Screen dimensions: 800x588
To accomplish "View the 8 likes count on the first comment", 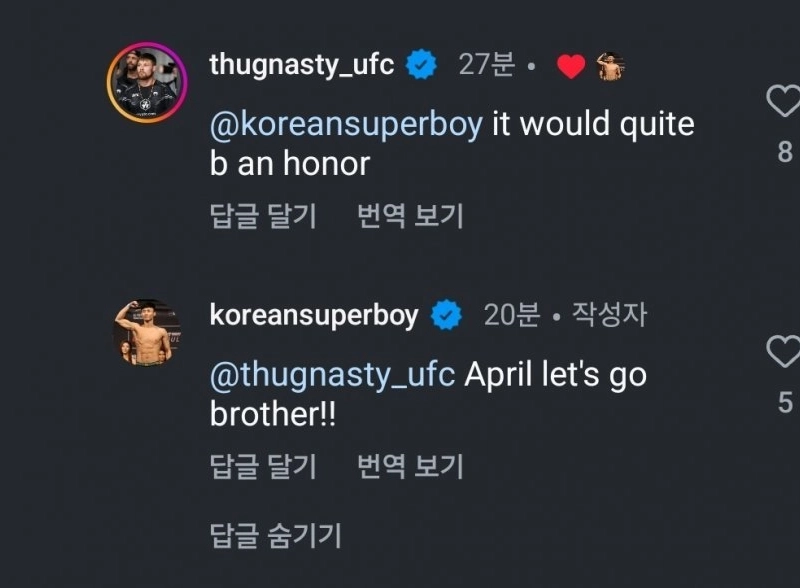I will [785, 152].
